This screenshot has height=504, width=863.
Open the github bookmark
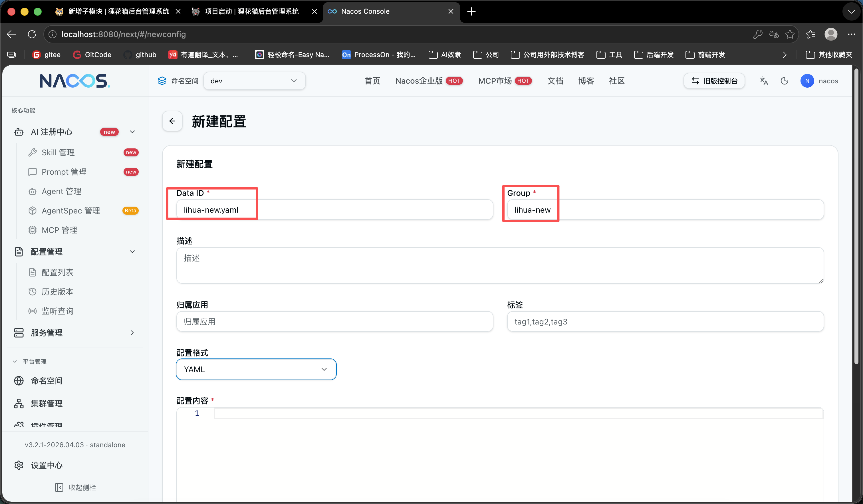click(140, 55)
